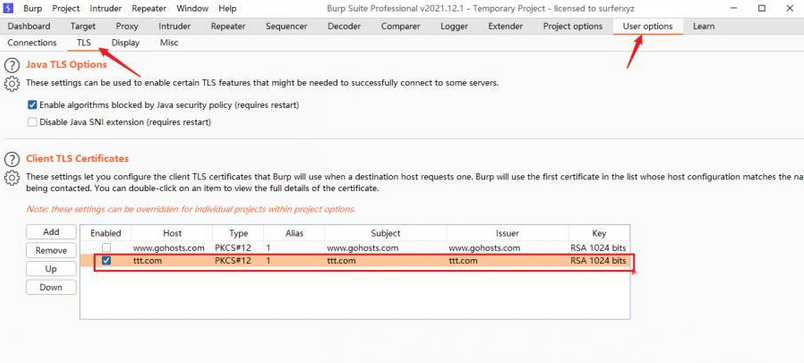Click the Client TLS Certificates gear icon
Screen dimensions: 804x363
[x=12, y=178]
